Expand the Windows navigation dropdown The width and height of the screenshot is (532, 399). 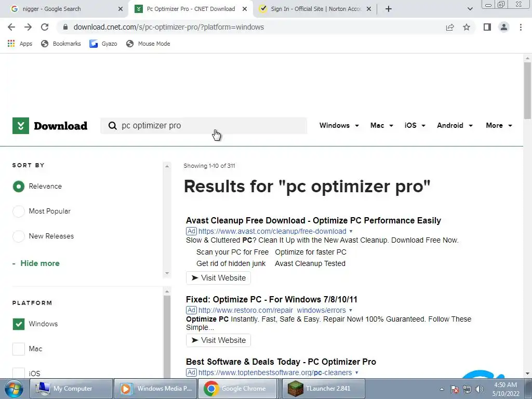tap(339, 126)
